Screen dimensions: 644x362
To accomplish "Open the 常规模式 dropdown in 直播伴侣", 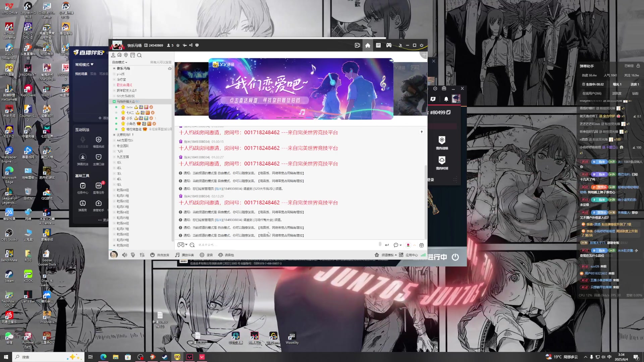I will [x=84, y=64].
